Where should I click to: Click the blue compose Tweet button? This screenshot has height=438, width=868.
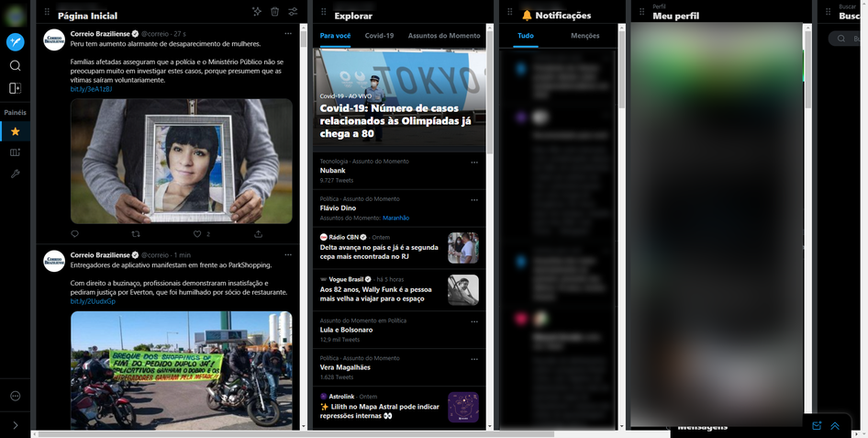point(16,42)
